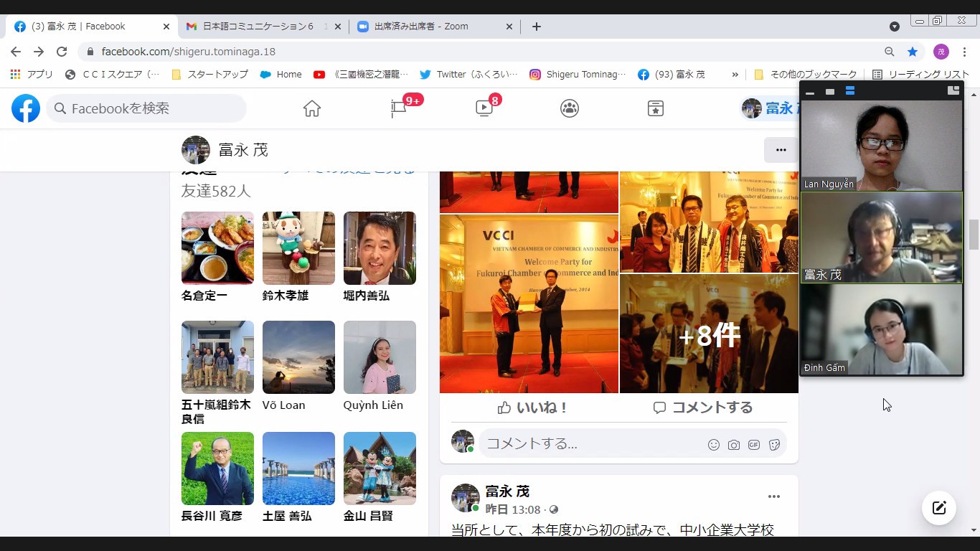Open the profile three-dots options menu

[781, 150]
